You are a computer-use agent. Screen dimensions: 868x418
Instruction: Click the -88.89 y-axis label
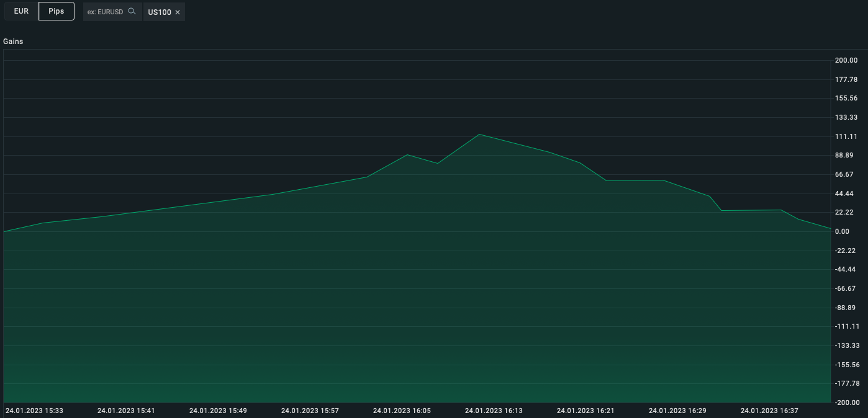pyautogui.click(x=845, y=308)
